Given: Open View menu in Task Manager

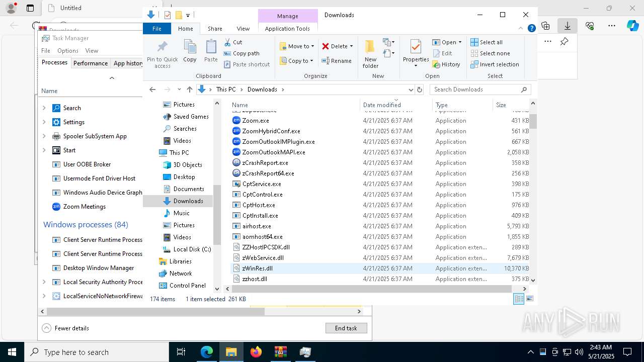Looking at the screenshot, I should pyautogui.click(x=92, y=51).
